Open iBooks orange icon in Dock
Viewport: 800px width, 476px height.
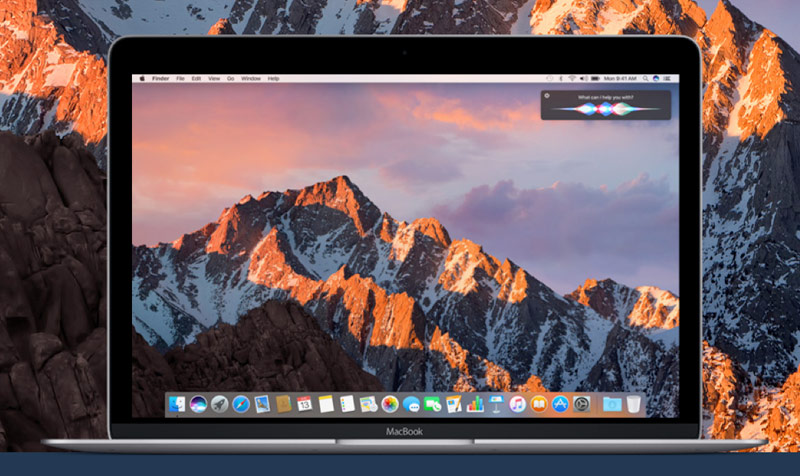tap(539, 405)
